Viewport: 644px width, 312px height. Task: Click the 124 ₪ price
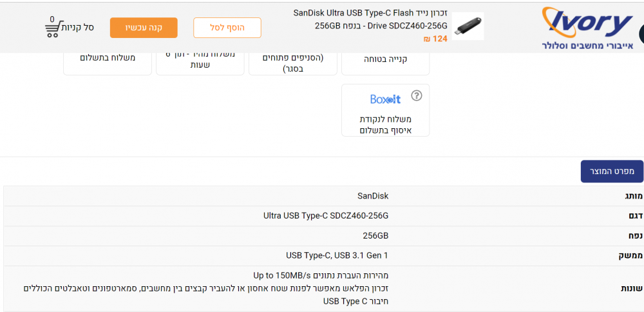pyautogui.click(x=435, y=39)
